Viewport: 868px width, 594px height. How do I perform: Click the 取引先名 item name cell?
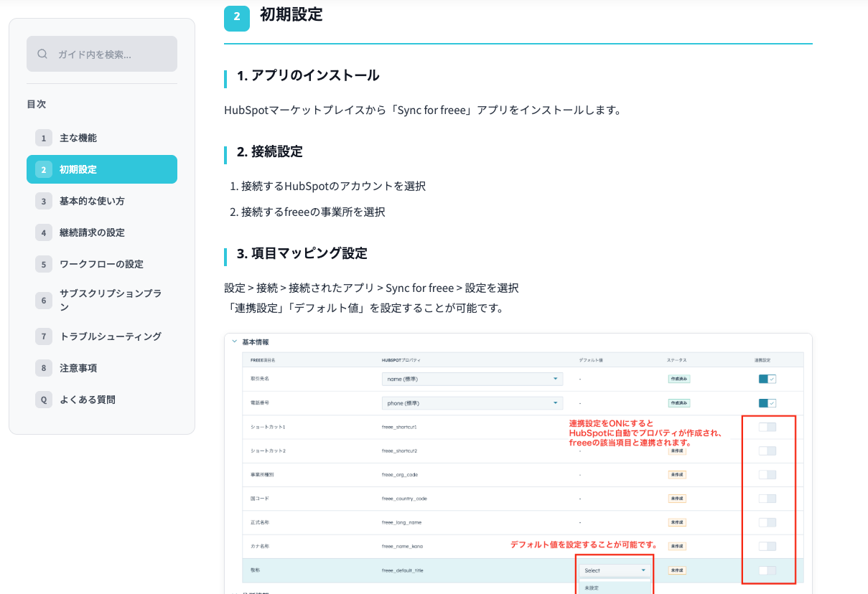(258, 379)
